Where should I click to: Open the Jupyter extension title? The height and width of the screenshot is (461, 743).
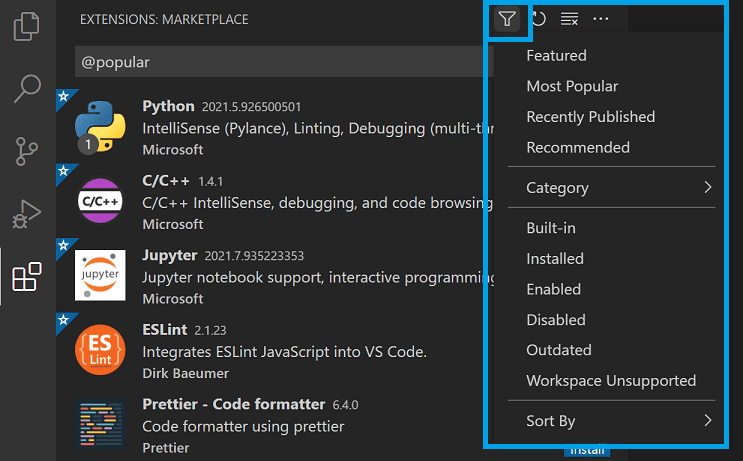click(x=170, y=255)
